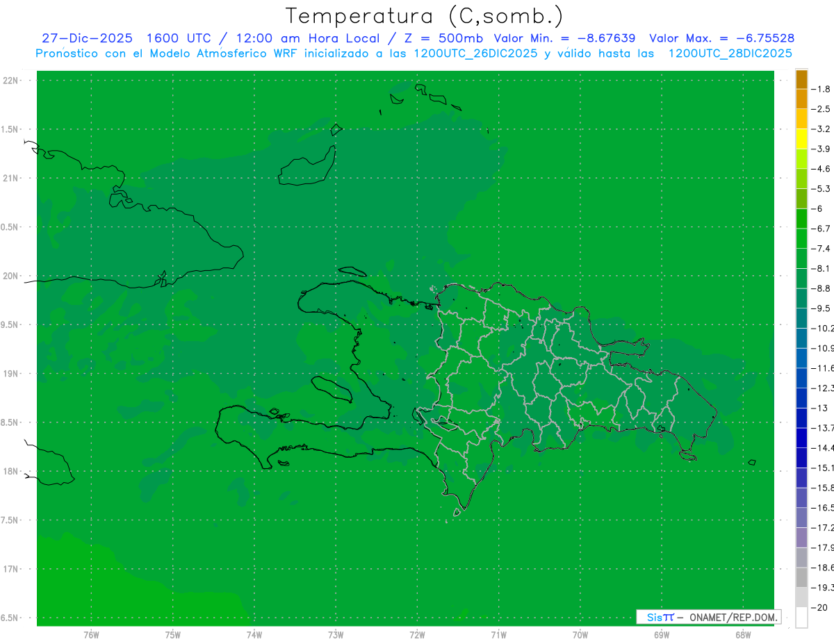Click the dark orange swatch atop the legend

(x=801, y=79)
